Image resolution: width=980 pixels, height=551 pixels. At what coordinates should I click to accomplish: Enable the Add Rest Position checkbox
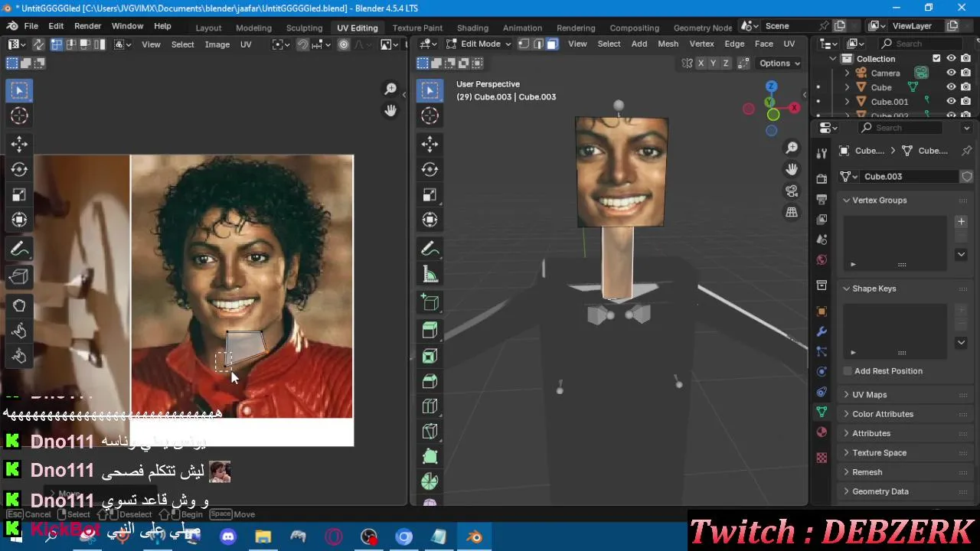point(848,371)
